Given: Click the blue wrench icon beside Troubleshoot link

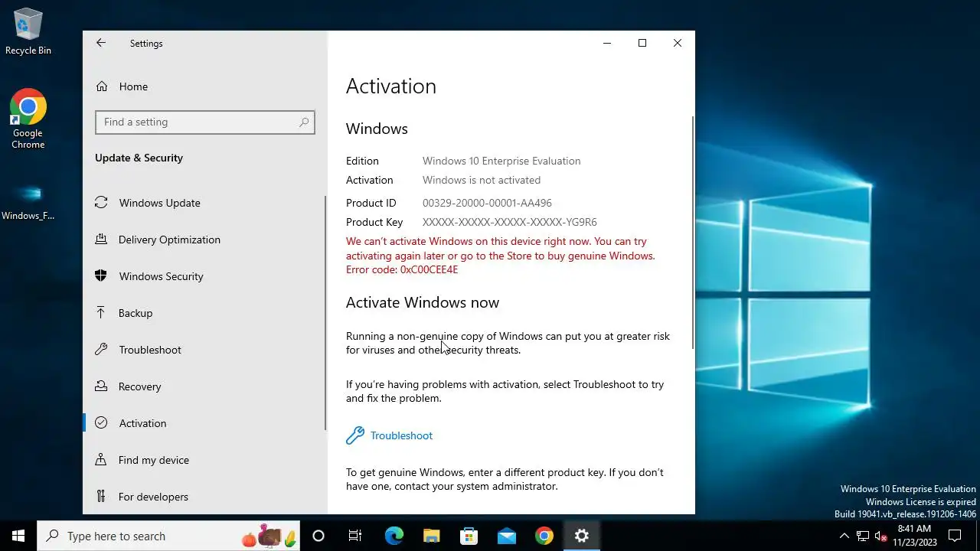Looking at the screenshot, I should click(355, 435).
